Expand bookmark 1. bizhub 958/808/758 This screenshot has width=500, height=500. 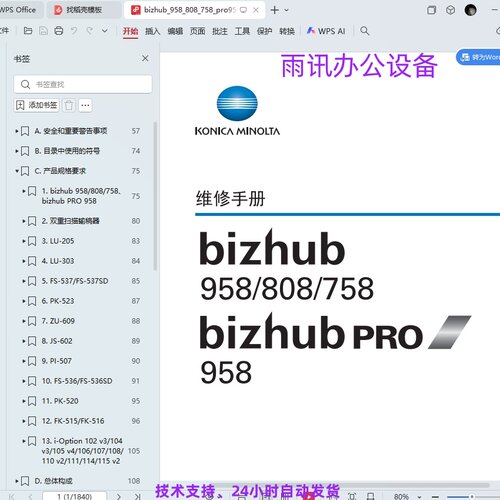[24, 191]
